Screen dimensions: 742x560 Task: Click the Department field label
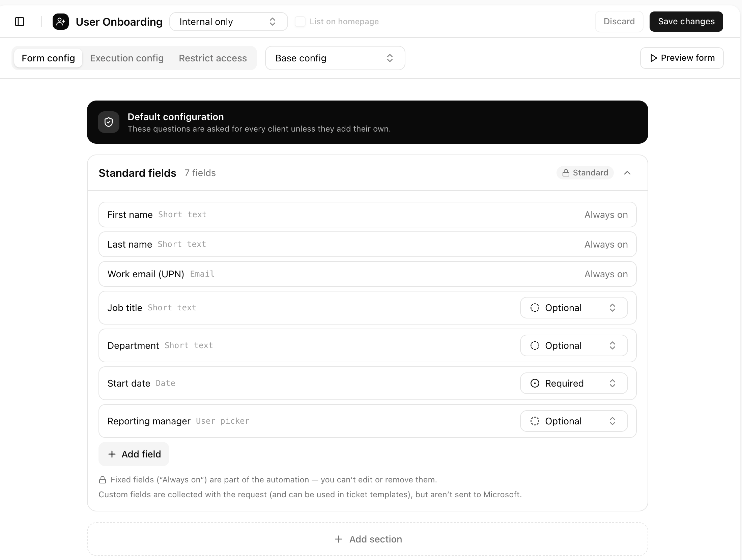(x=133, y=345)
